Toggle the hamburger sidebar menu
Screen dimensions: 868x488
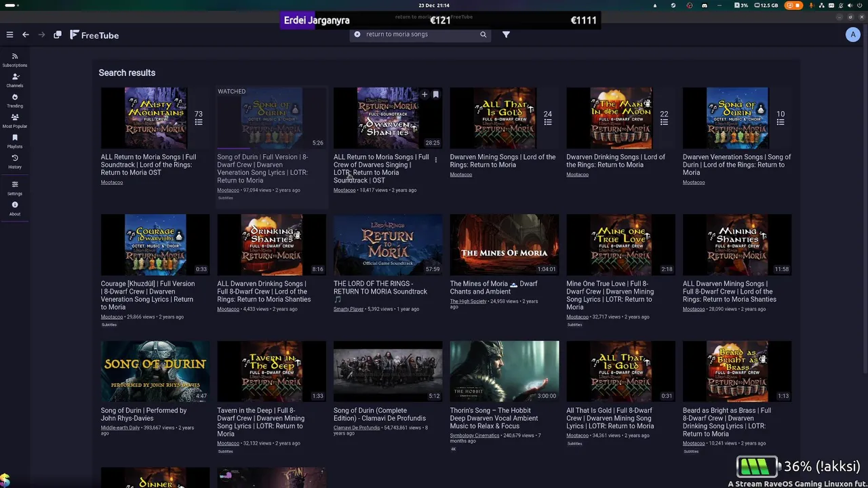pyautogui.click(x=9, y=35)
